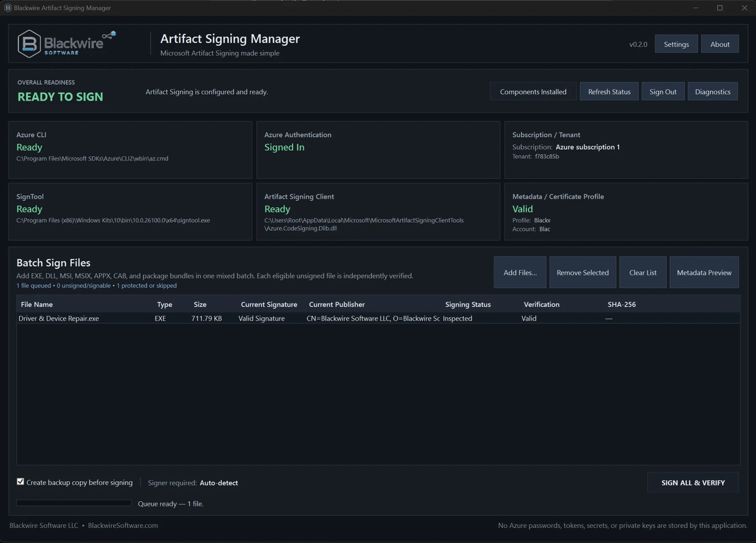Click the Blackwire Software logo
The image size is (756, 543).
click(67, 44)
